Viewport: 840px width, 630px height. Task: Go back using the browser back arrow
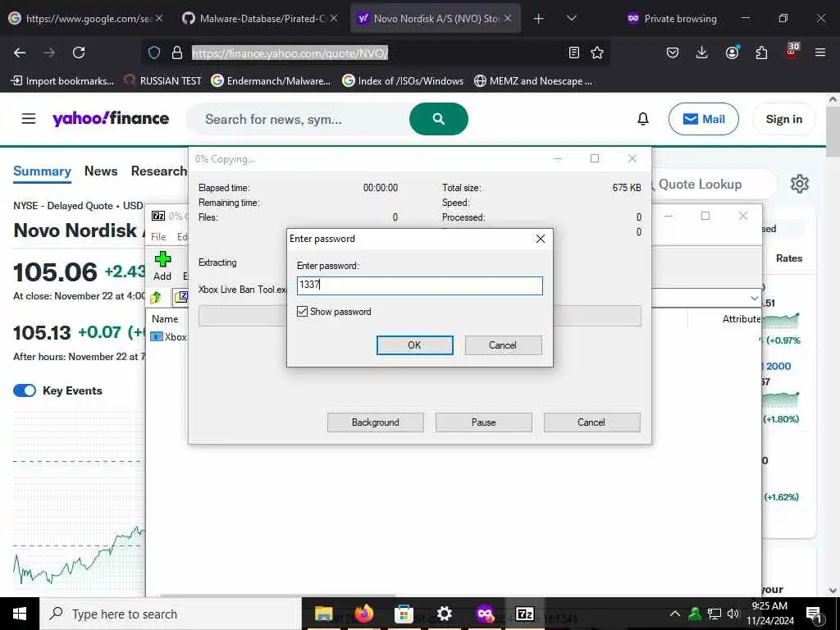click(20, 52)
